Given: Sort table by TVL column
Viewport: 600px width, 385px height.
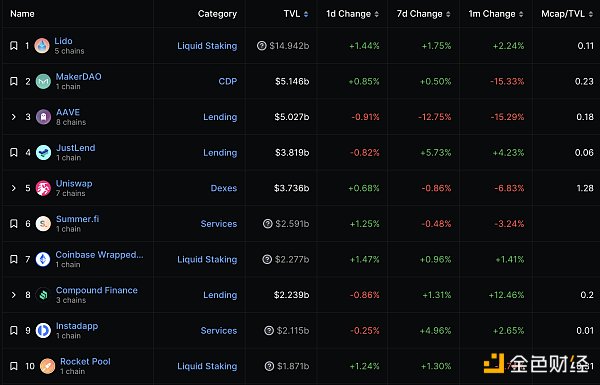Looking at the screenshot, I should (296, 14).
